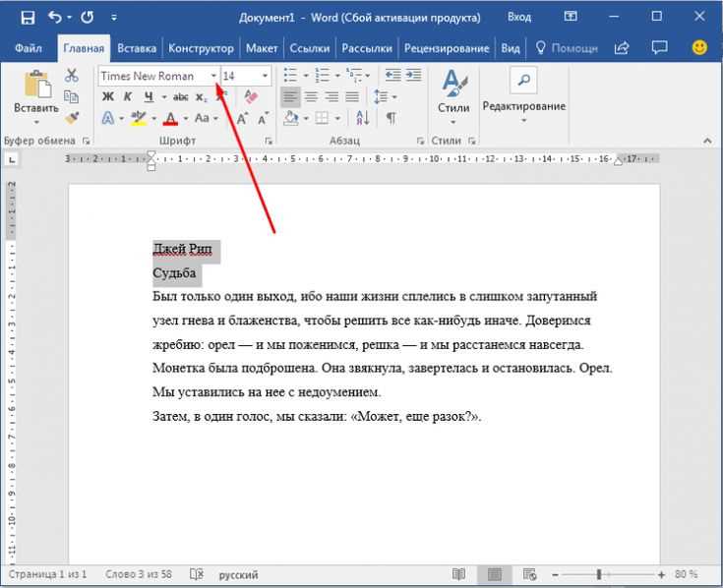The height and width of the screenshot is (588, 723).
Task: Apply shading paint bucket
Action: coord(291,118)
